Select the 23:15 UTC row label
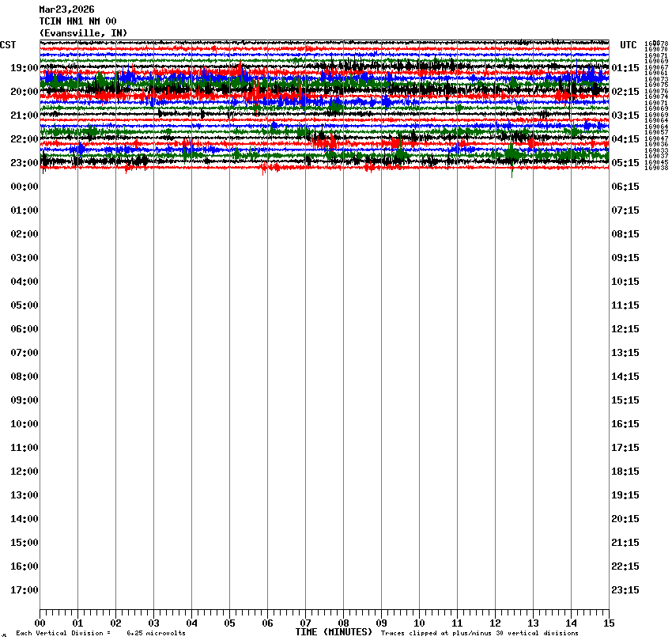The image size is (672, 644). tap(625, 590)
